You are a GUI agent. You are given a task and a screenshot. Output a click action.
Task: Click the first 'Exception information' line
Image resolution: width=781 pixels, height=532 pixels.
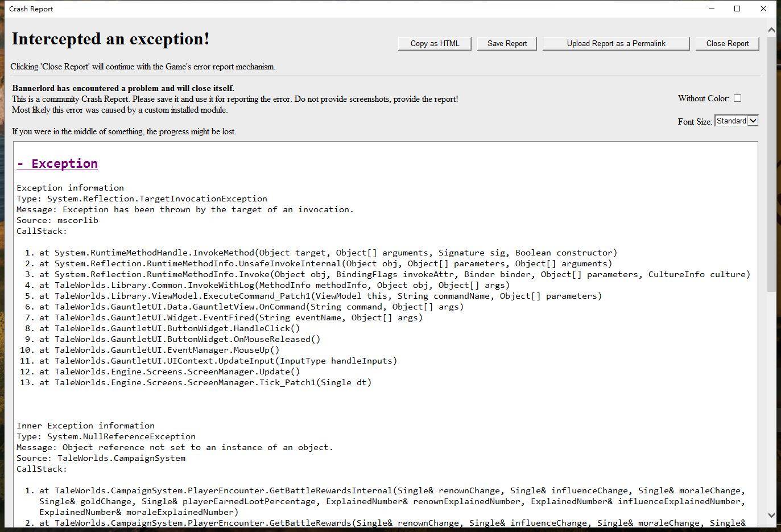[70, 188]
